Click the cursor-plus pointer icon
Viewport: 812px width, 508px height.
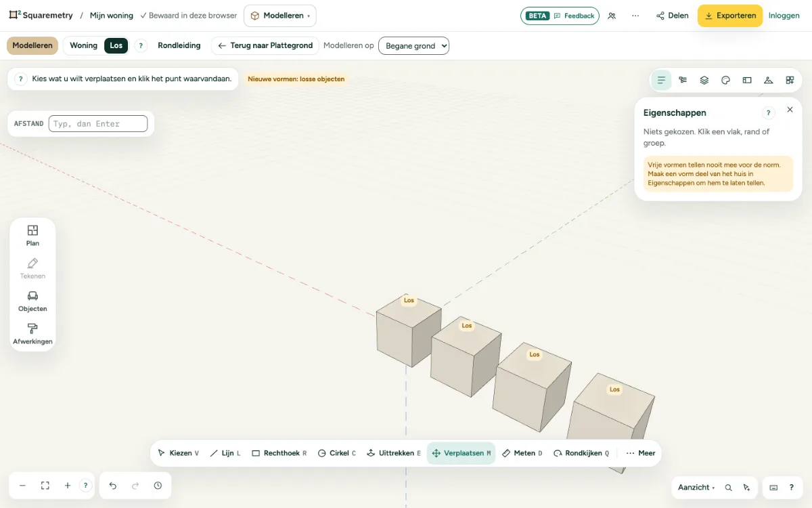[746, 488]
